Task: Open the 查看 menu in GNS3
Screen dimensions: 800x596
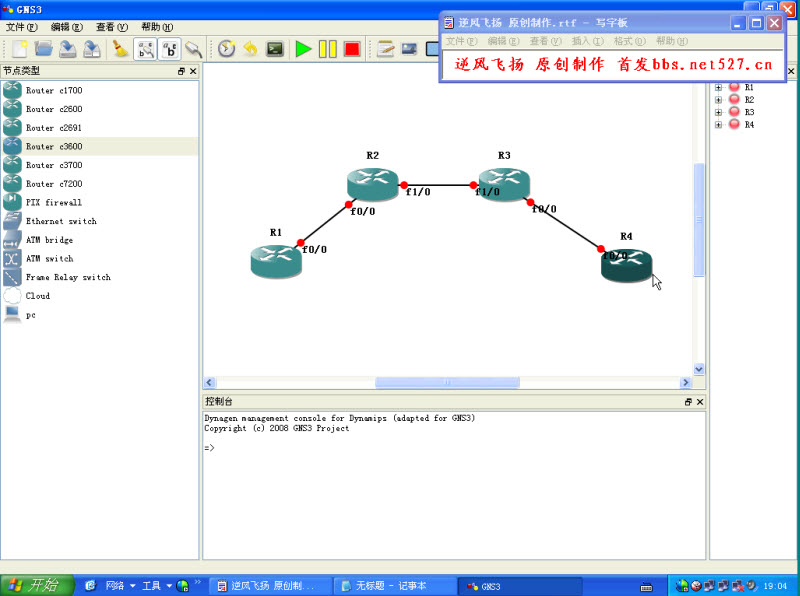Action: 112,27
